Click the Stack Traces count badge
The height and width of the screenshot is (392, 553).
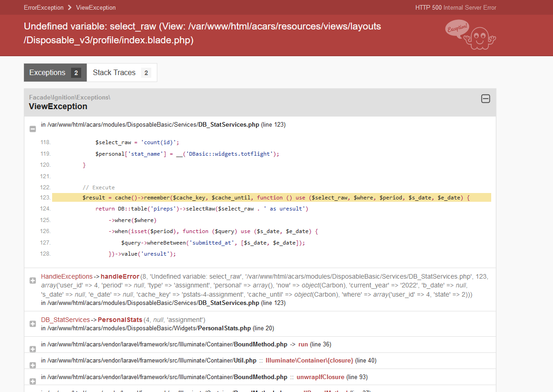point(146,73)
